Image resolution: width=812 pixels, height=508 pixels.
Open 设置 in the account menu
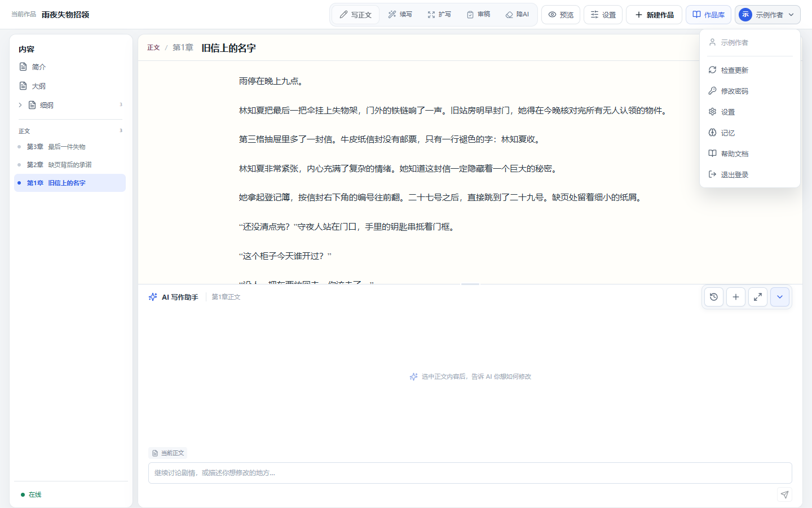click(750, 112)
